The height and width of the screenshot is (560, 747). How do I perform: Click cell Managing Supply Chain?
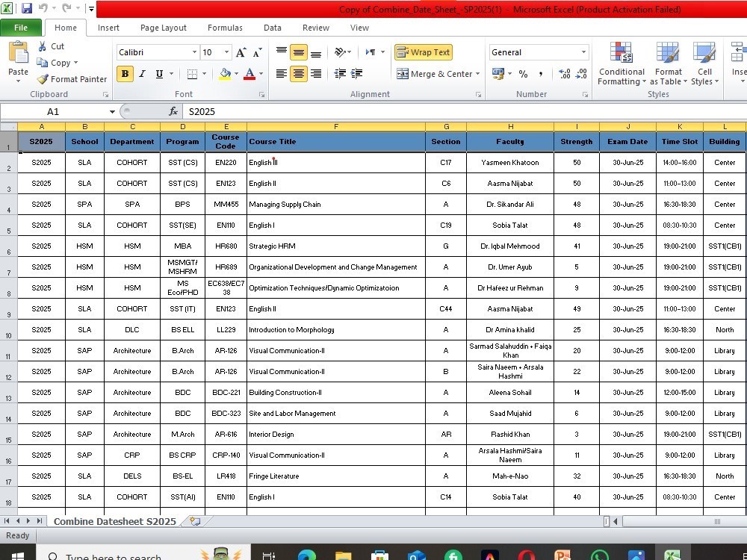point(336,205)
